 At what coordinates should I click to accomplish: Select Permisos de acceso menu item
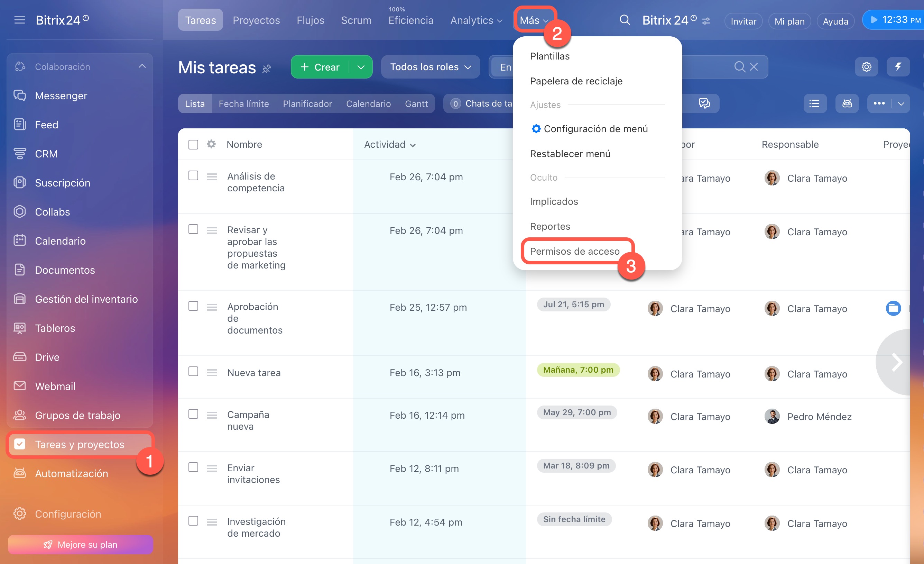pyautogui.click(x=574, y=251)
